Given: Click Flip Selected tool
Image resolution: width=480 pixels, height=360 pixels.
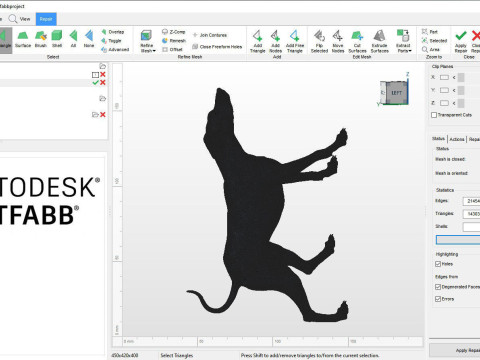Looking at the screenshot, I should coord(319,41).
